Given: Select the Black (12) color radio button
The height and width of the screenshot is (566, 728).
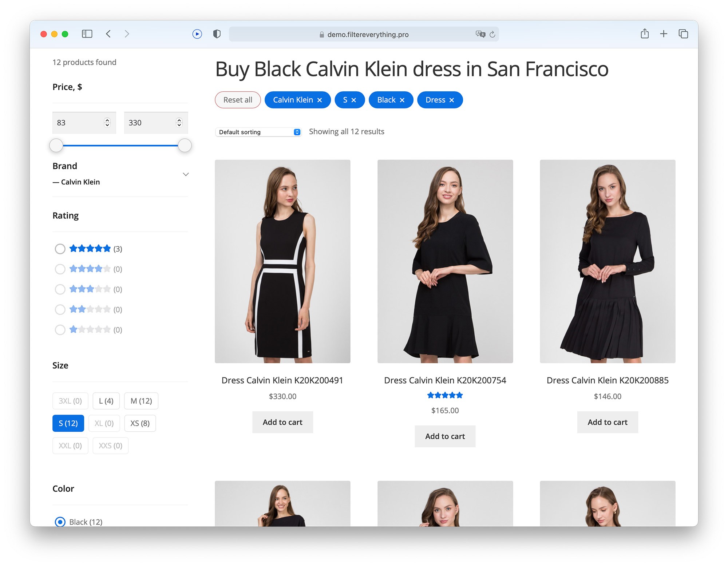Looking at the screenshot, I should tap(60, 522).
